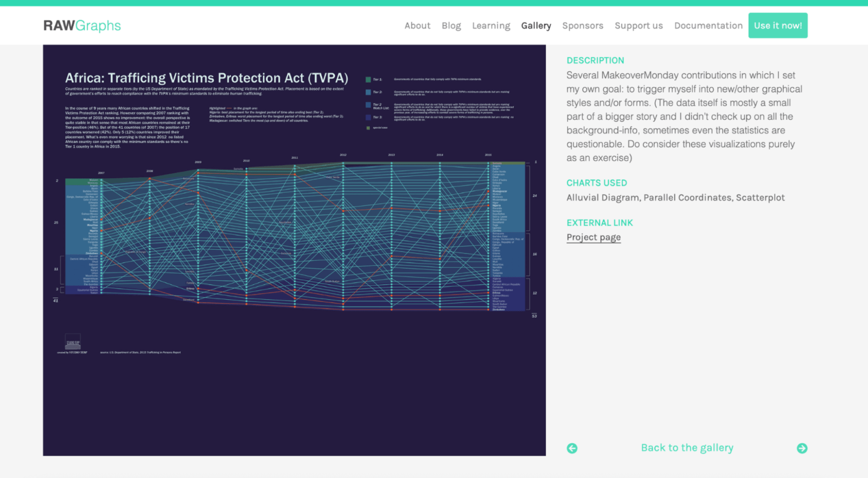Click the Africa TVPA chart title
This screenshot has width=868, height=478.
(207, 78)
